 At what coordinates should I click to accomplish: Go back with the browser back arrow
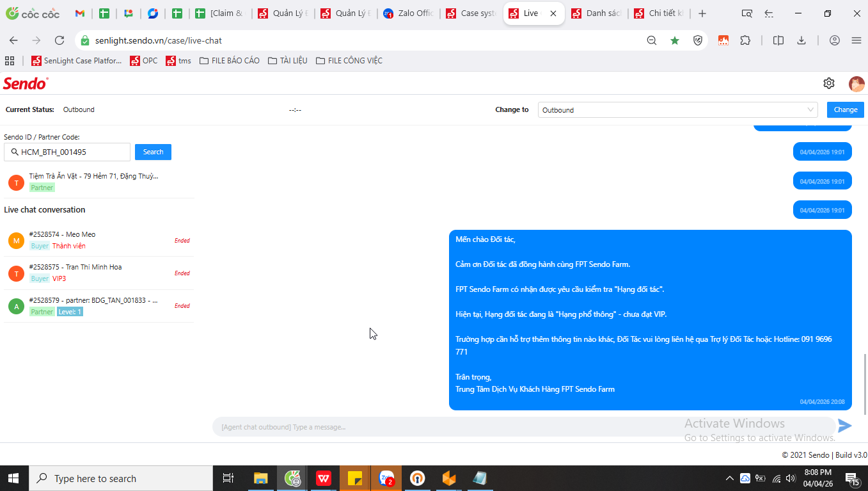click(x=13, y=40)
